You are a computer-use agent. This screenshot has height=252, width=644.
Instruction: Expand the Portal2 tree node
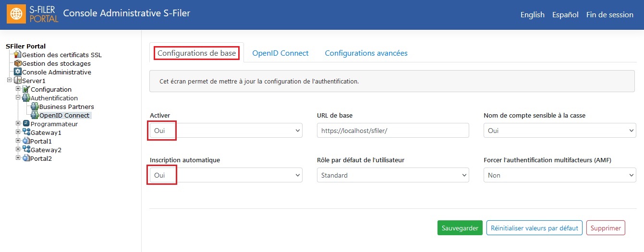pos(18,158)
